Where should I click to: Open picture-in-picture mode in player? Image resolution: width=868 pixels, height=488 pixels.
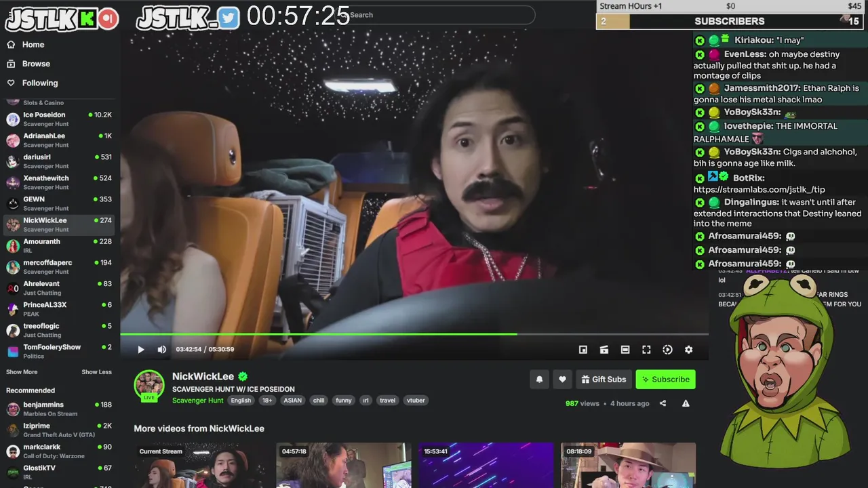pos(583,350)
